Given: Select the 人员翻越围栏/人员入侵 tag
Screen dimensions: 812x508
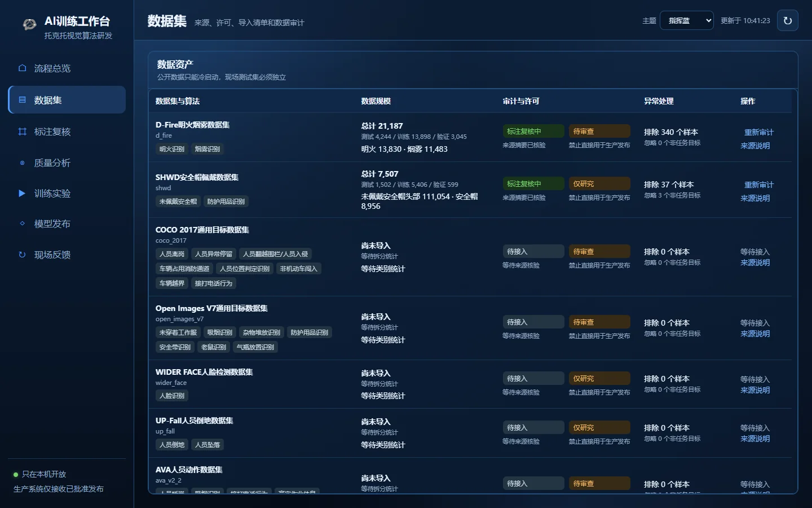Looking at the screenshot, I should tap(276, 254).
